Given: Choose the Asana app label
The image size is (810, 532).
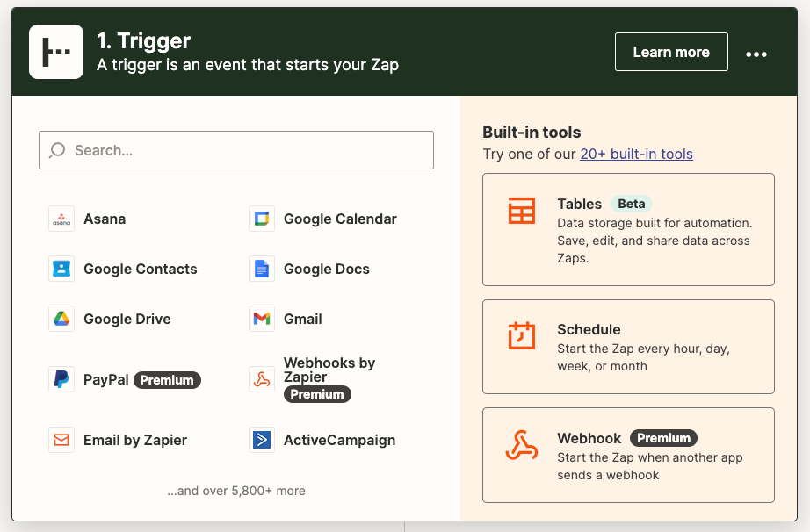Looking at the screenshot, I should pos(105,219).
